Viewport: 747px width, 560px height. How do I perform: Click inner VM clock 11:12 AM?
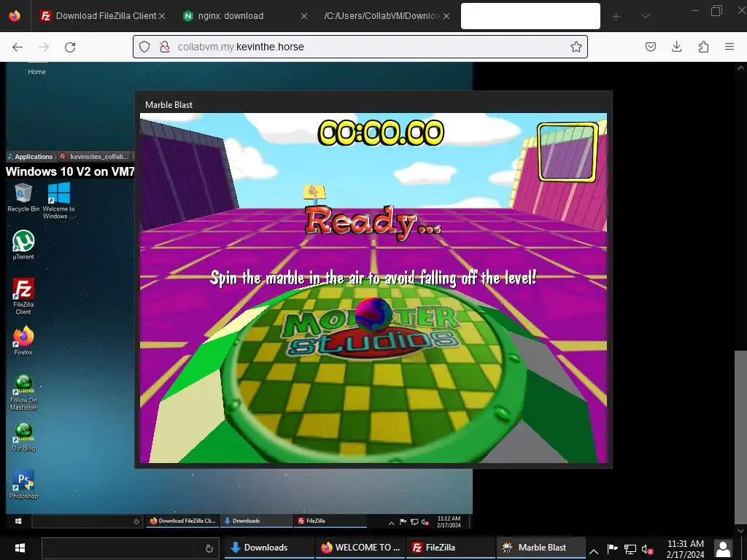click(x=449, y=521)
